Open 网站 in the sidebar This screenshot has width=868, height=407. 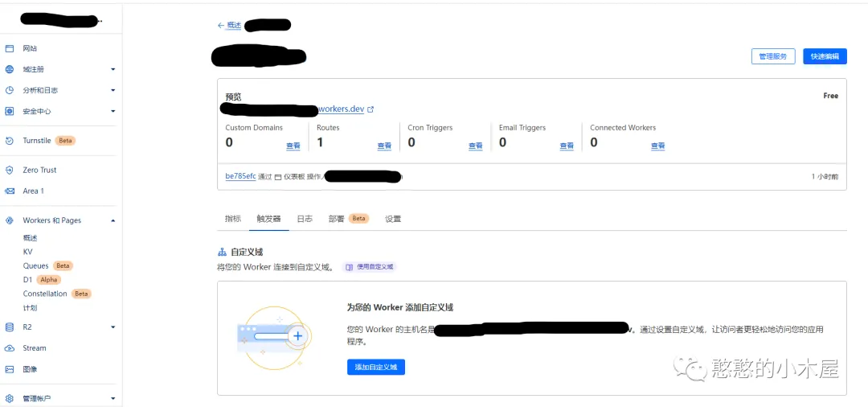(x=30, y=49)
